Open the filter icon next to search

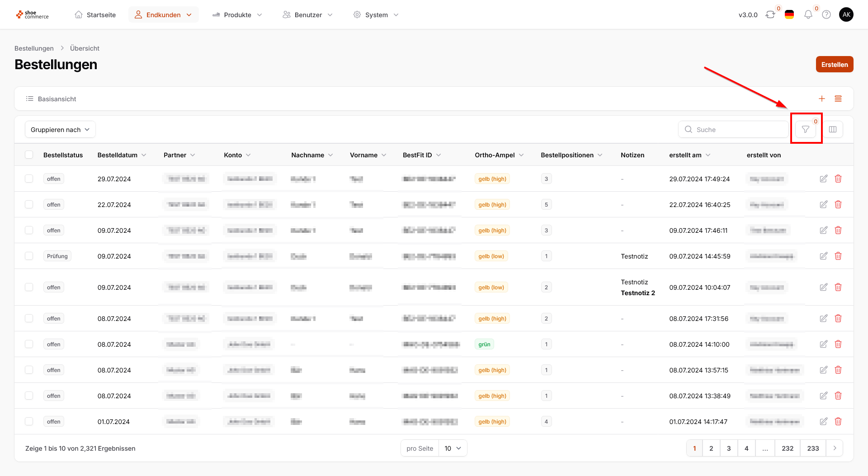click(805, 130)
